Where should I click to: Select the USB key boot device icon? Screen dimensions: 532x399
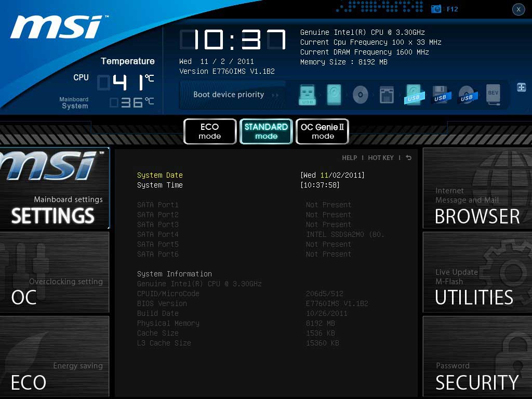[308, 95]
